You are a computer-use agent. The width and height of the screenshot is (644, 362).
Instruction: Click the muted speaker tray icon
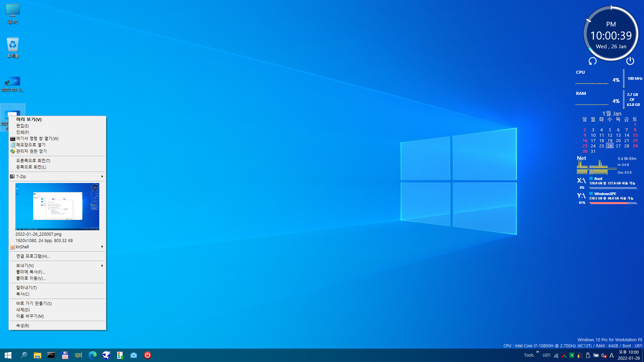tap(604, 356)
